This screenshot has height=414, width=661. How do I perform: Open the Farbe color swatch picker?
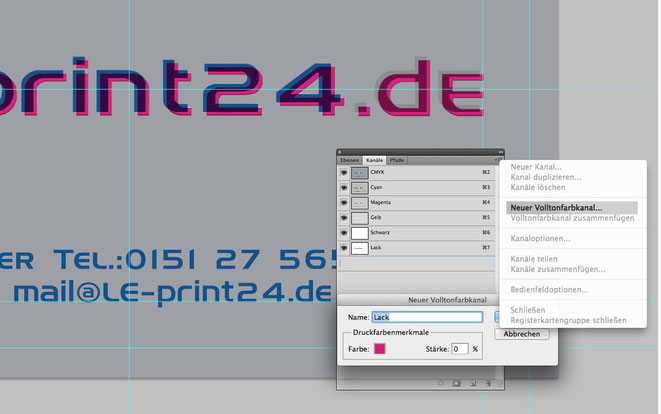(x=380, y=349)
